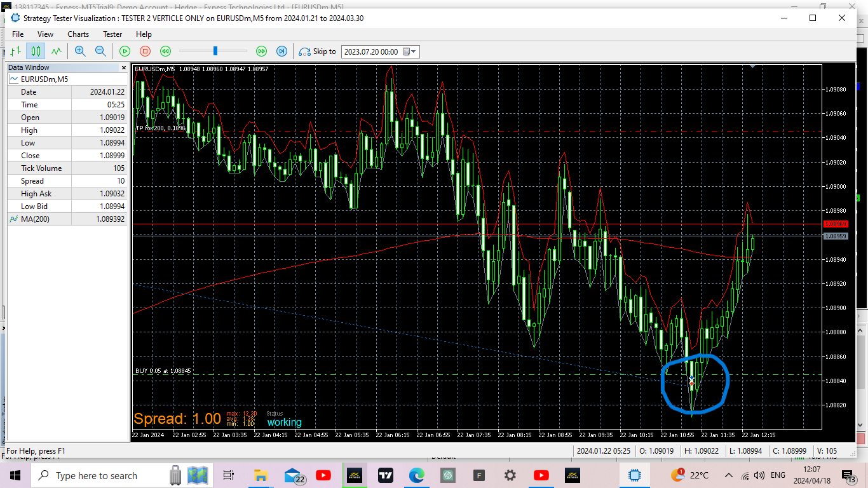Image resolution: width=868 pixels, height=488 pixels.
Task: Open Microsoft Edge from taskbar
Action: point(416,475)
